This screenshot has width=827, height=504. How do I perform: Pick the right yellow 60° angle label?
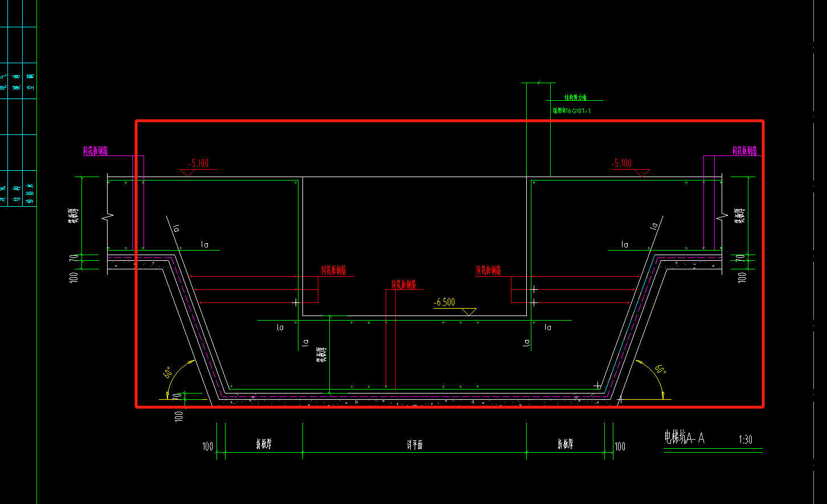click(x=661, y=369)
